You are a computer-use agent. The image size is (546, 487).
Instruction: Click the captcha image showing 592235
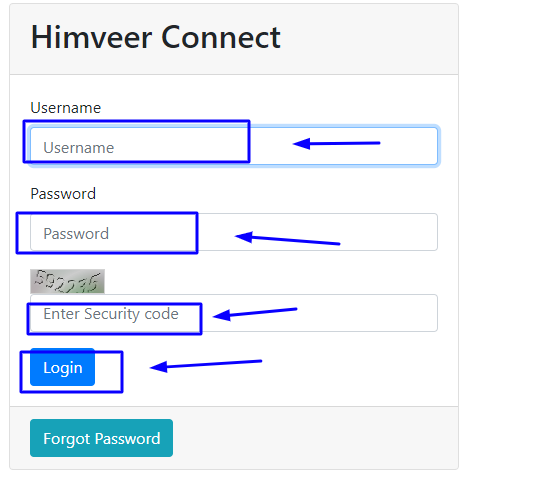click(x=67, y=281)
